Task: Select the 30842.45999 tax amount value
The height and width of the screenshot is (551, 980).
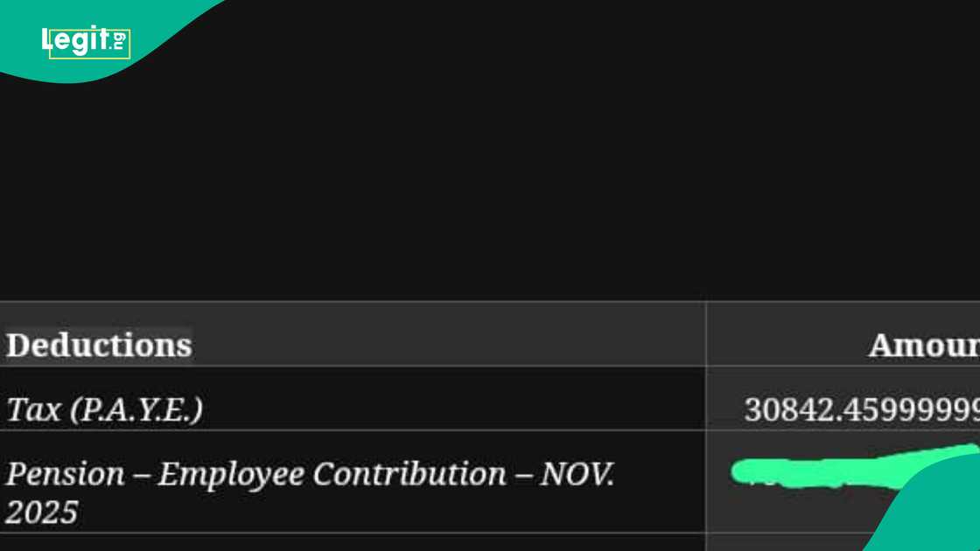Action: click(861, 408)
